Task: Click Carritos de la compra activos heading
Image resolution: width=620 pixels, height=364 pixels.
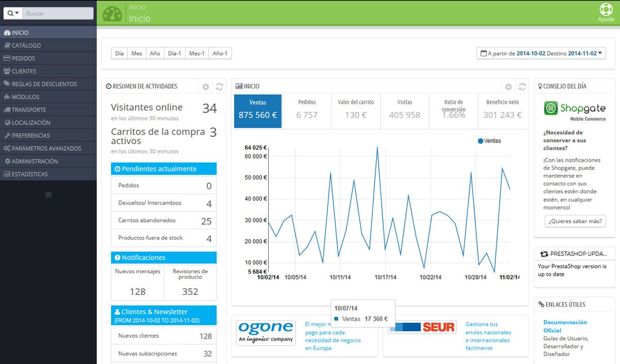Action: click(158, 136)
